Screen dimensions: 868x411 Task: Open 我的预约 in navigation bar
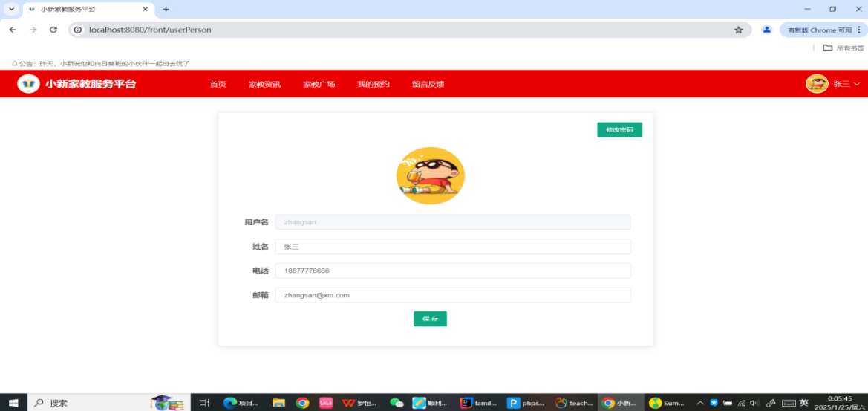point(373,84)
